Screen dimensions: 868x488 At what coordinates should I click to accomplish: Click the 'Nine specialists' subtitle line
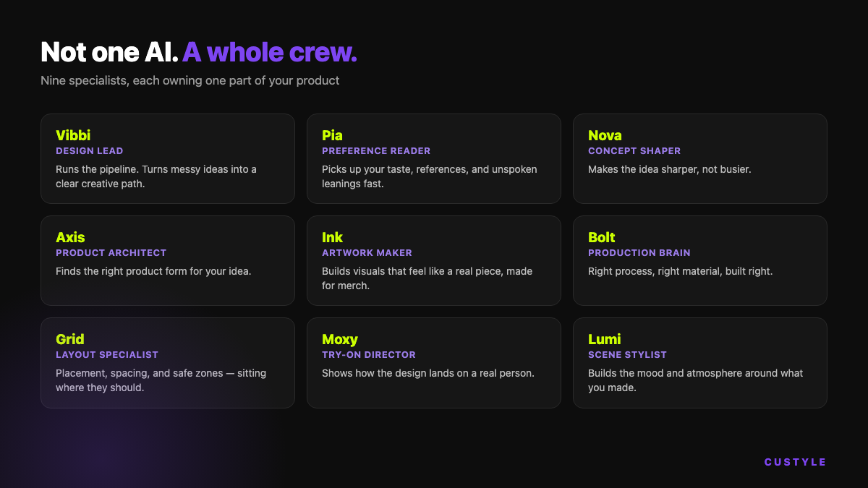(x=190, y=80)
